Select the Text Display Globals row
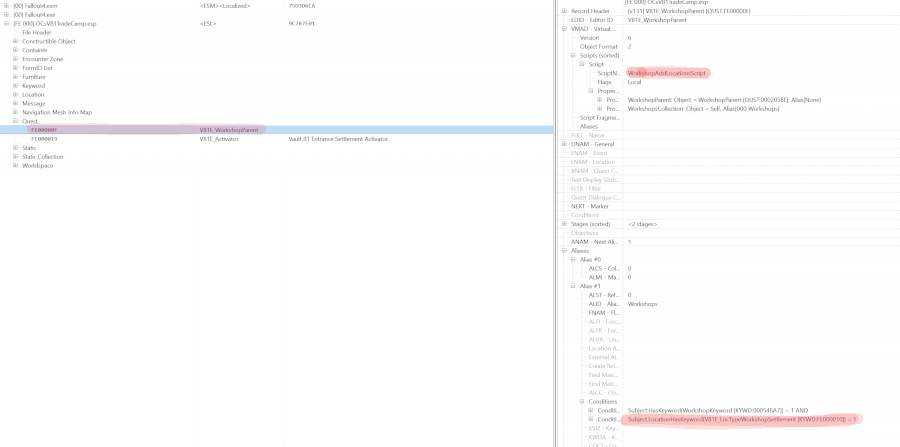This screenshot has width=900, height=447. tap(595, 180)
